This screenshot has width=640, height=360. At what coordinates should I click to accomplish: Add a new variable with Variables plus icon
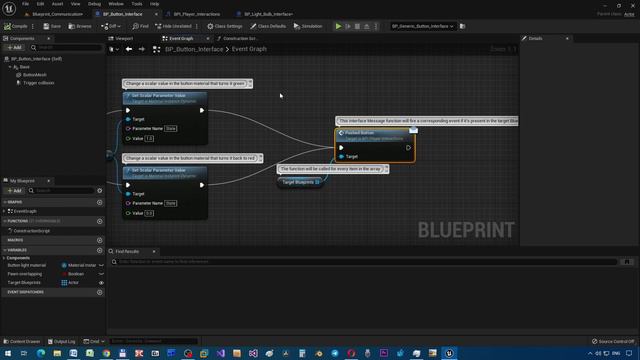(100, 250)
